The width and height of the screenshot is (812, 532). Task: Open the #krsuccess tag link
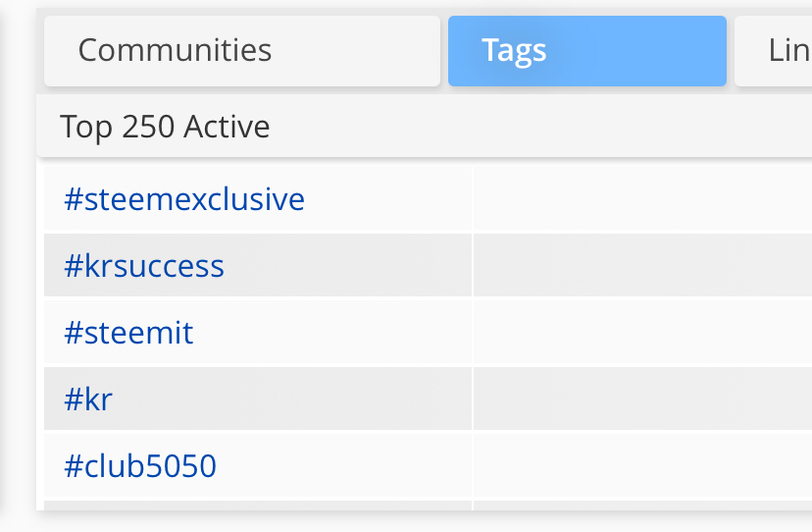[x=144, y=266]
